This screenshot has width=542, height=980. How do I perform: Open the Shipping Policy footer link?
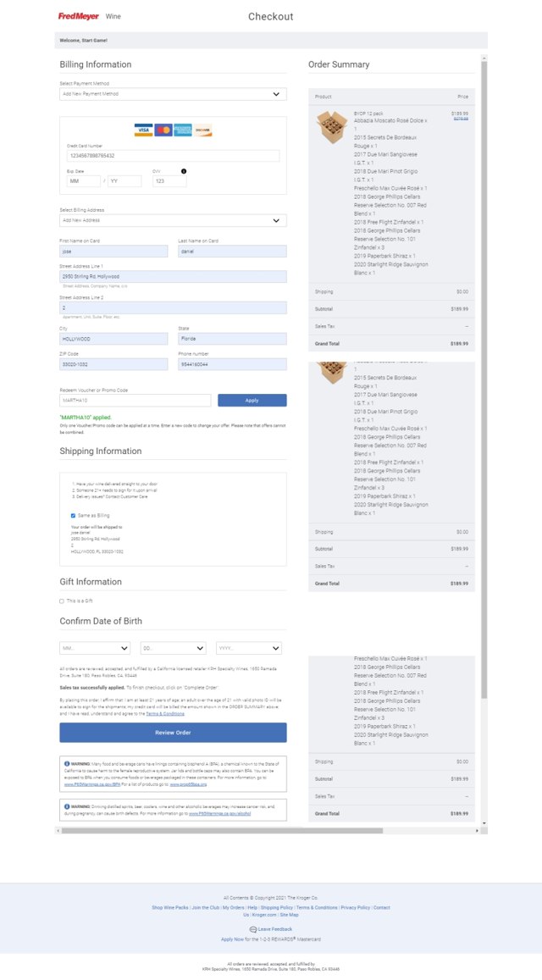click(277, 907)
